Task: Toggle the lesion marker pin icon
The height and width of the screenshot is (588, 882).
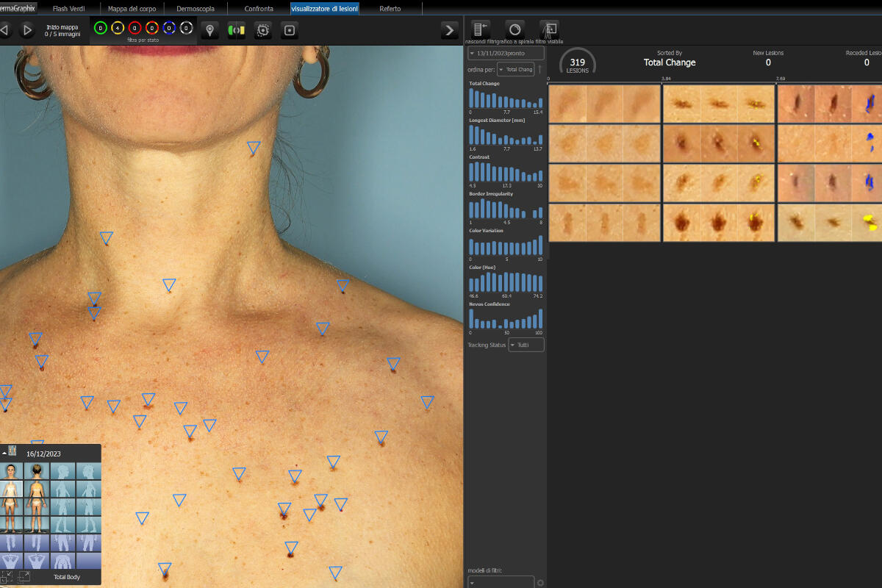Action: (x=210, y=30)
